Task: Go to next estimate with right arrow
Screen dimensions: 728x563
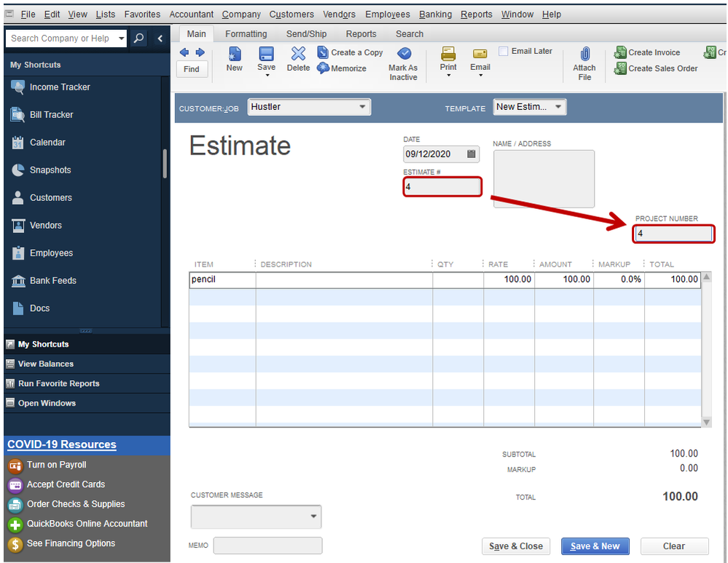Action: click(200, 52)
